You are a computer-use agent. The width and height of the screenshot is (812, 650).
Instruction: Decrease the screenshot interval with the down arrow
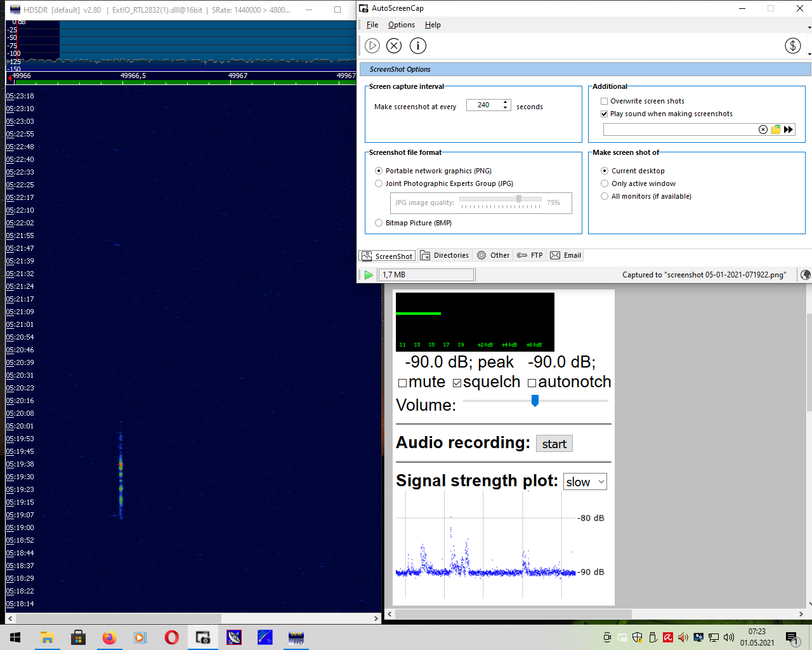(x=506, y=108)
